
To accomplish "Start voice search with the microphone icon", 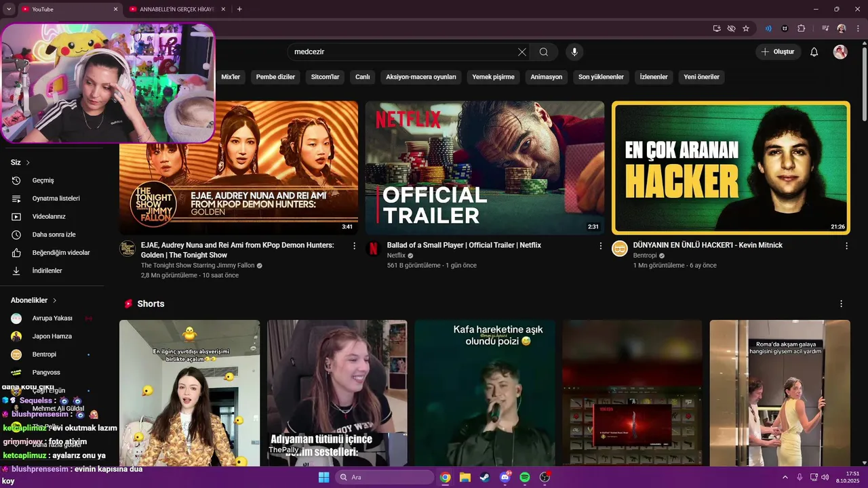I will (574, 52).
